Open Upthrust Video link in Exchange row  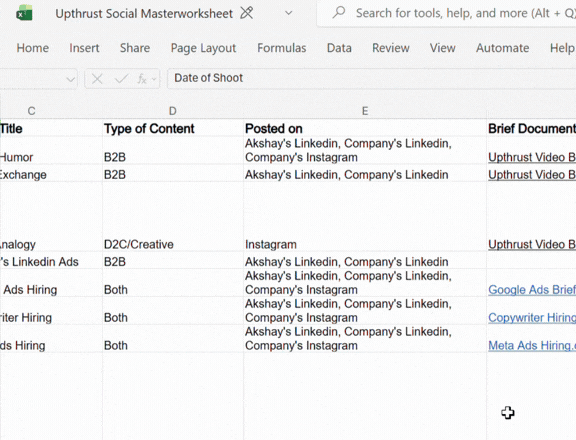coord(532,175)
